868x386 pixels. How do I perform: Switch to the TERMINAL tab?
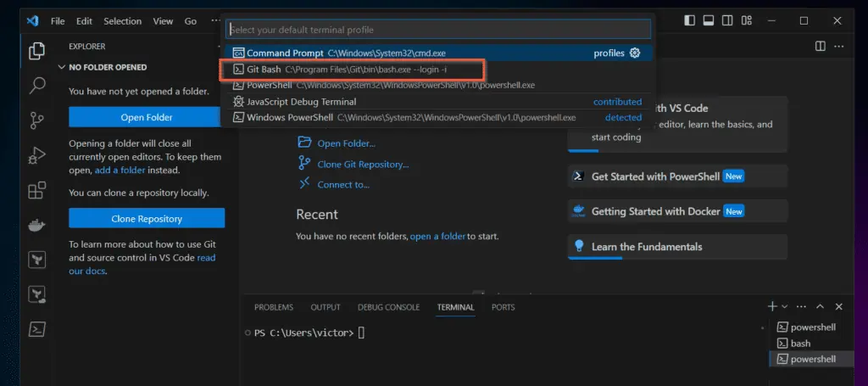pyautogui.click(x=455, y=307)
